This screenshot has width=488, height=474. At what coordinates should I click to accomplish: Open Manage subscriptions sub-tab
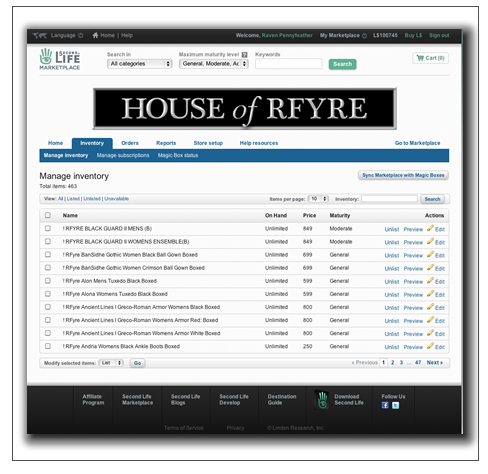point(123,155)
